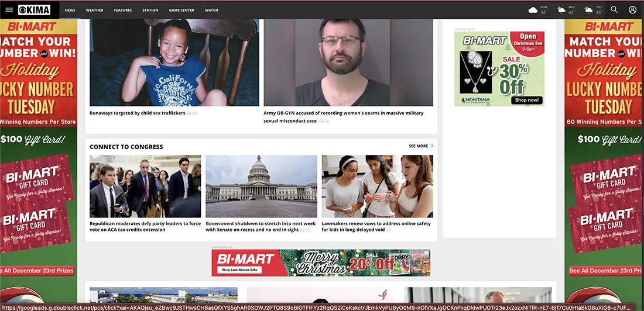644x311 pixels.
Task: Open the politicians with reporters thumbnail
Action: 145,186
